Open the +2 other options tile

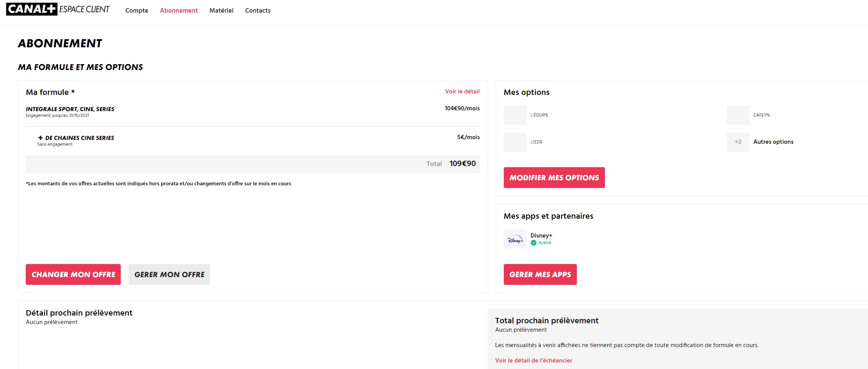coord(738,142)
